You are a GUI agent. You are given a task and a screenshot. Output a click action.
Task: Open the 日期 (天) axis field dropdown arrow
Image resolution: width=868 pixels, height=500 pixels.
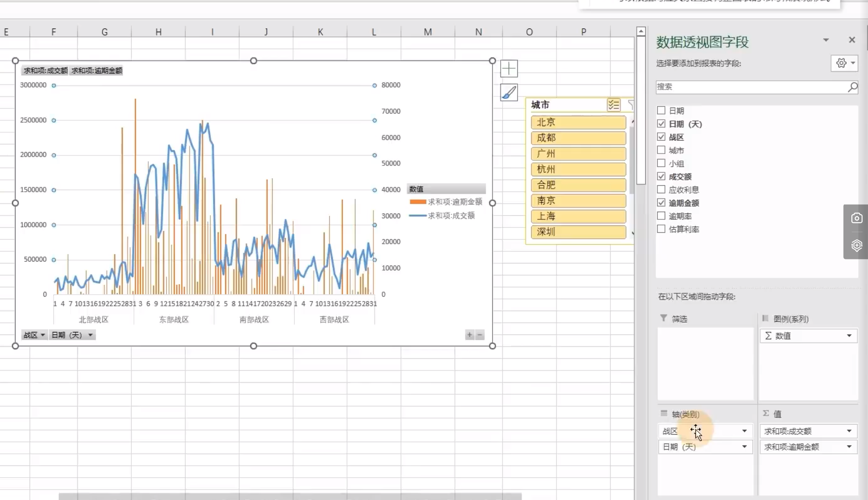744,447
